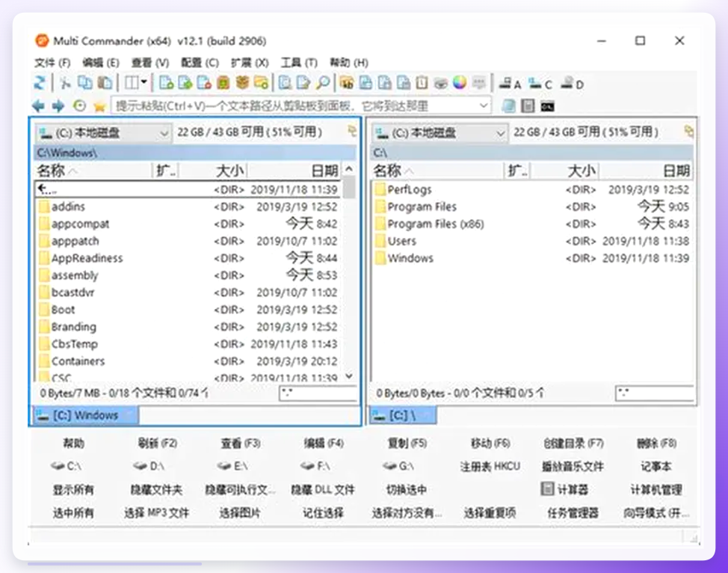This screenshot has width=728, height=573.
Task: Click the blue refresh arrows toolbar icon
Action: pos(40,83)
